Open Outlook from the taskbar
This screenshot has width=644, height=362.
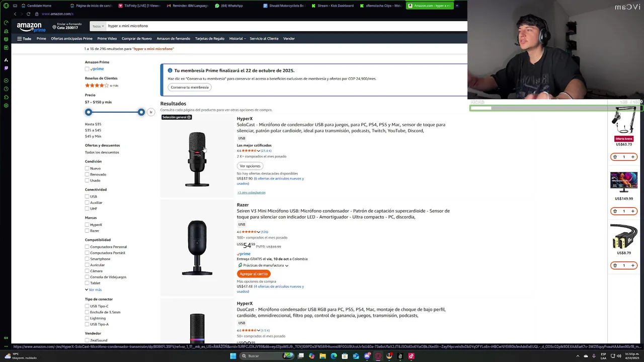tap(356, 356)
